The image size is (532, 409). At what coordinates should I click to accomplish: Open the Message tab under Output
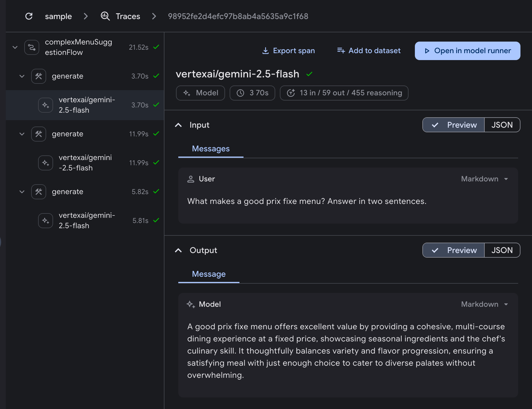click(209, 274)
